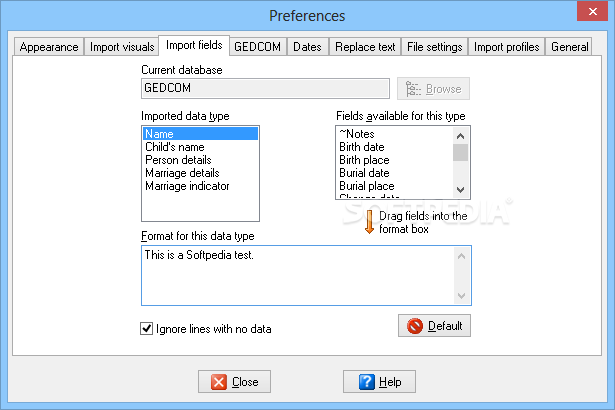
Task: Open Help
Action: pos(379,382)
